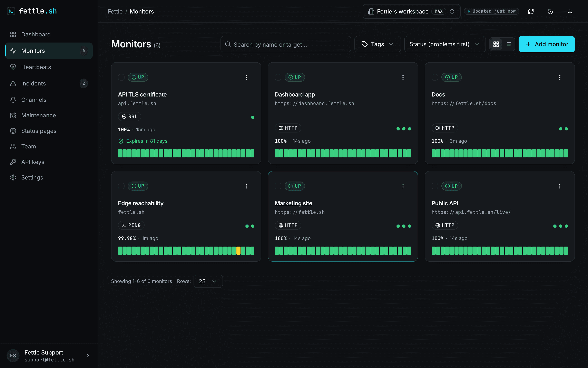Open the Tags filter dropdown

(378, 44)
